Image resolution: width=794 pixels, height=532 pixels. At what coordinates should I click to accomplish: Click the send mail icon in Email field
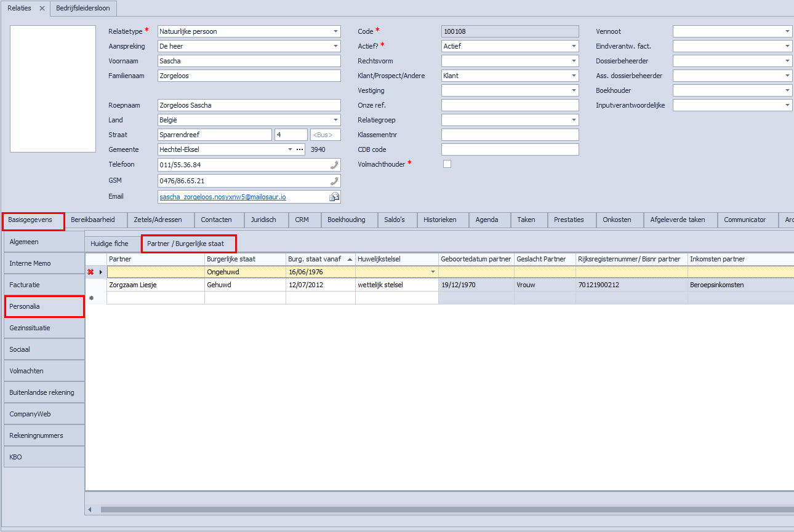pyautogui.click(x=334, y=197)
